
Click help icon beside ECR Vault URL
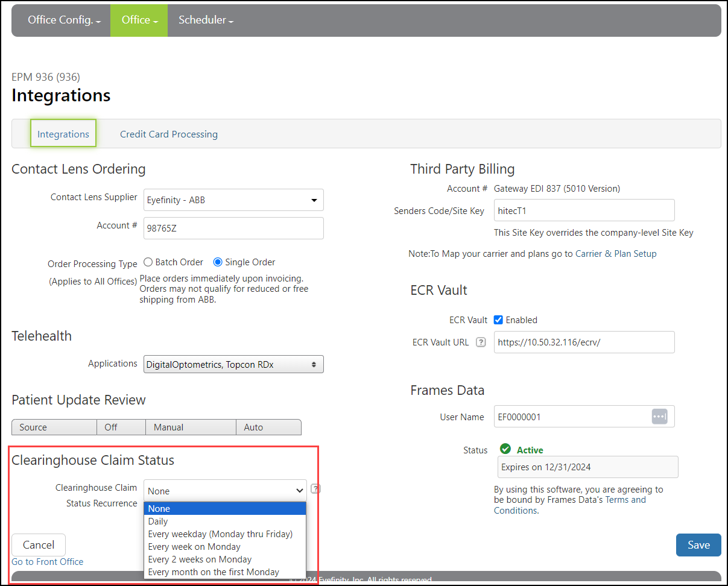pyautogui.click(x=481, y=342)
